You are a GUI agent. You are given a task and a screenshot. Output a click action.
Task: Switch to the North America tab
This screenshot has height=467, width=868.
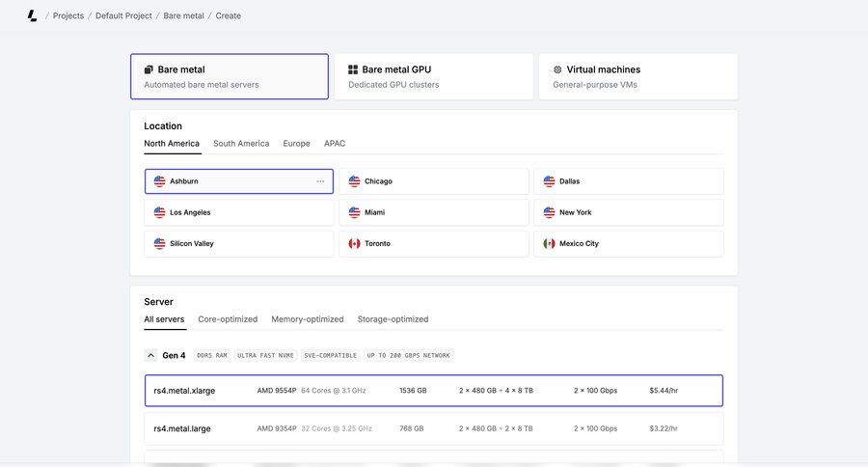pyautogui.click(x=172, y=144)
